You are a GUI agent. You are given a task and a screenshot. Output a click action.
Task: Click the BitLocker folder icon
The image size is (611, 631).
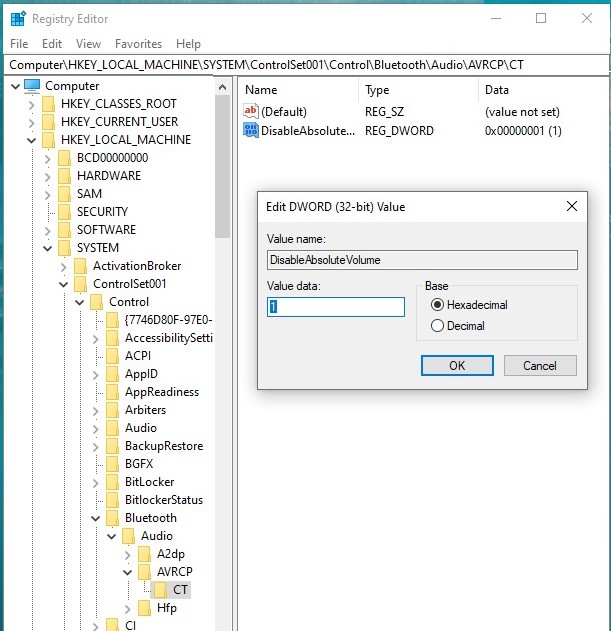(x=112, y=482)
